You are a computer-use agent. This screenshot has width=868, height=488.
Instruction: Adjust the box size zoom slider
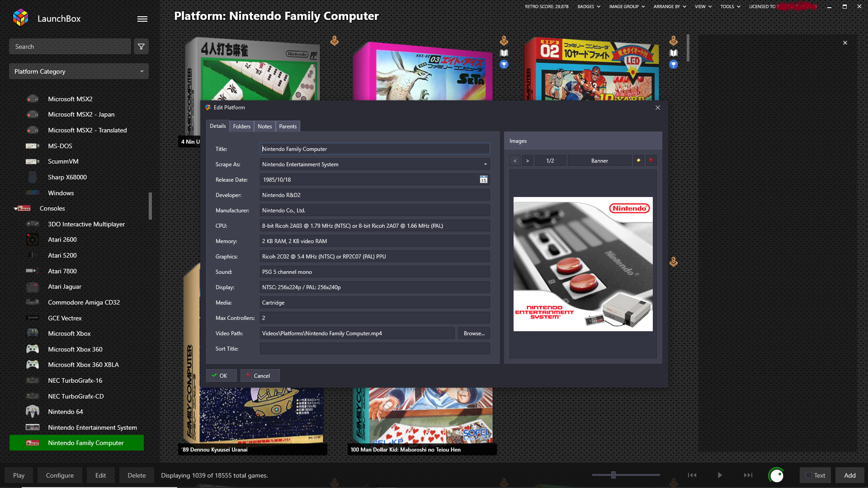click(613, 475)
